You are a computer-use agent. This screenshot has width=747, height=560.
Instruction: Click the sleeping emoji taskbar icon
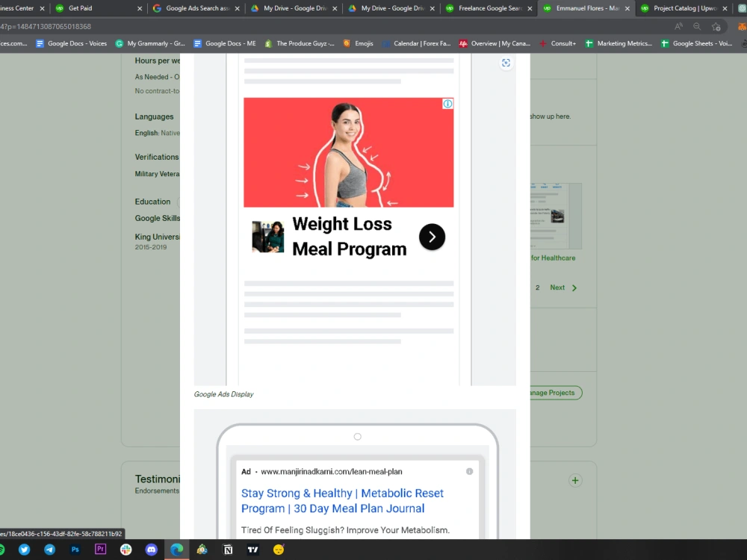(279, 550)
